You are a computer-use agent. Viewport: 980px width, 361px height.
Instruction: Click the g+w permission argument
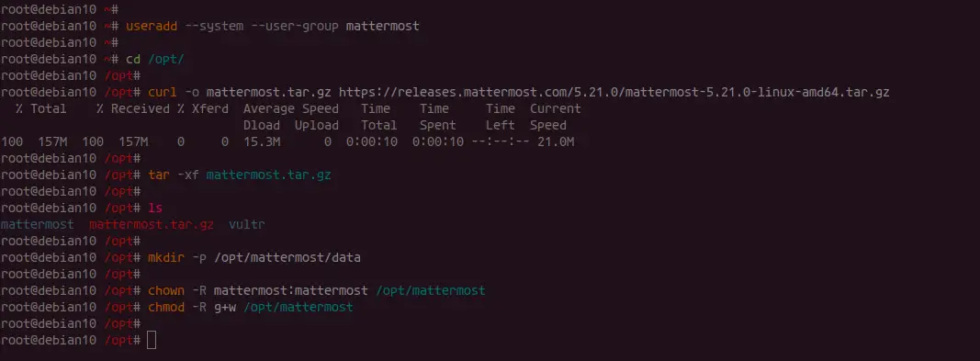click(225, 308)
